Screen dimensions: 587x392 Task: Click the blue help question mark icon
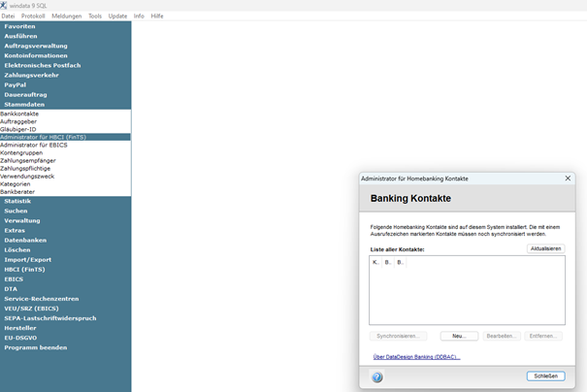pos(377,376)
